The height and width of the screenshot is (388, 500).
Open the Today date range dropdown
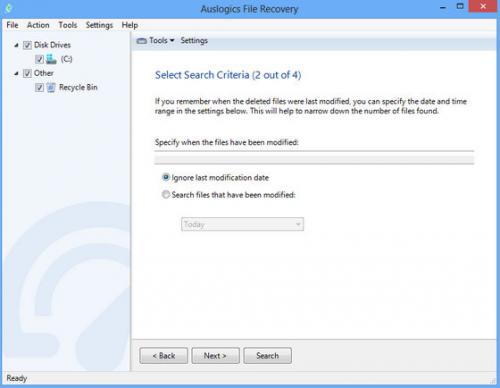(242, 224)
